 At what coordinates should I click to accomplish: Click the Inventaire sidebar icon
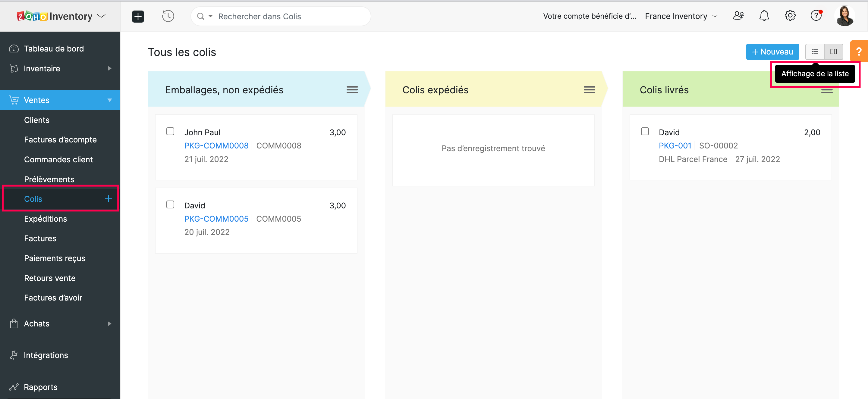point(14,69)
